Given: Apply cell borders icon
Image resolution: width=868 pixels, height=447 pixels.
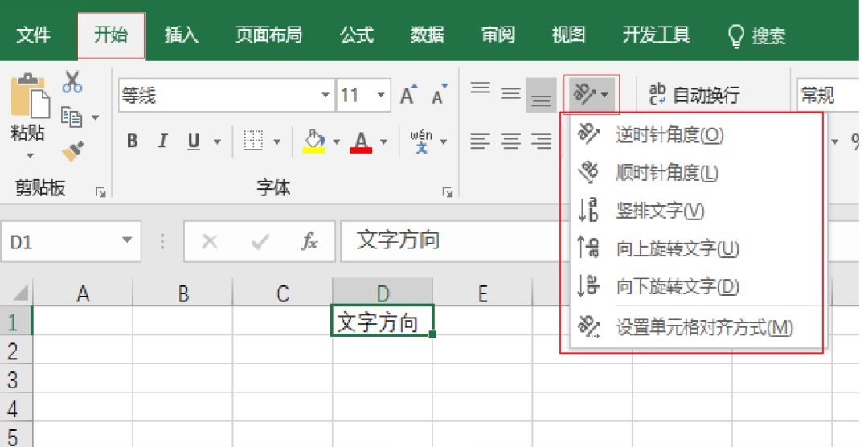Looking at the screenshot, I should pyautogui.click(x=253, y=141).
